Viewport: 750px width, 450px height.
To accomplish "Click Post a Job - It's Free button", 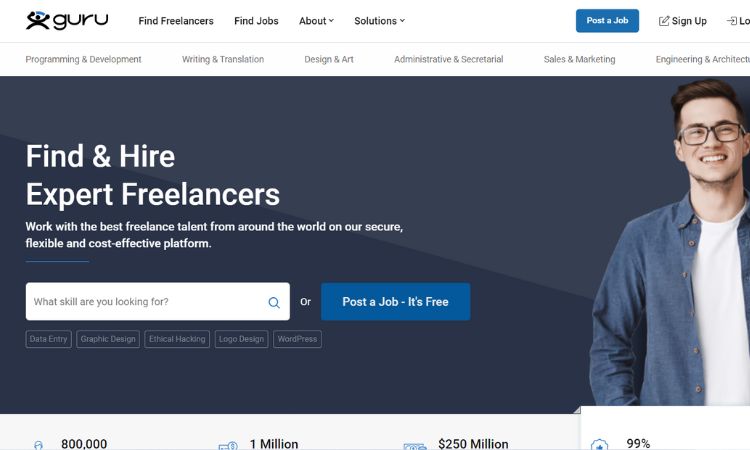I will pos(396,302).
